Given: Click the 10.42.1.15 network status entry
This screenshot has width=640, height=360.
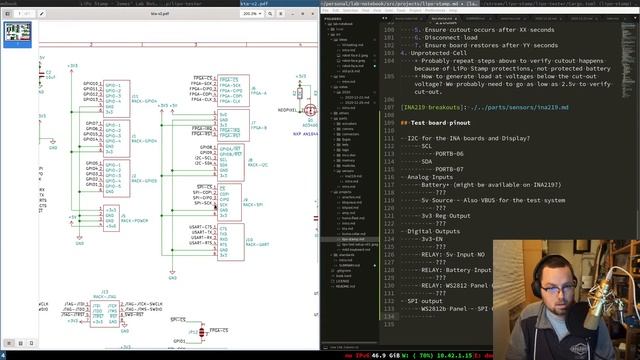Looking at the screenshot, I should 456,356.
